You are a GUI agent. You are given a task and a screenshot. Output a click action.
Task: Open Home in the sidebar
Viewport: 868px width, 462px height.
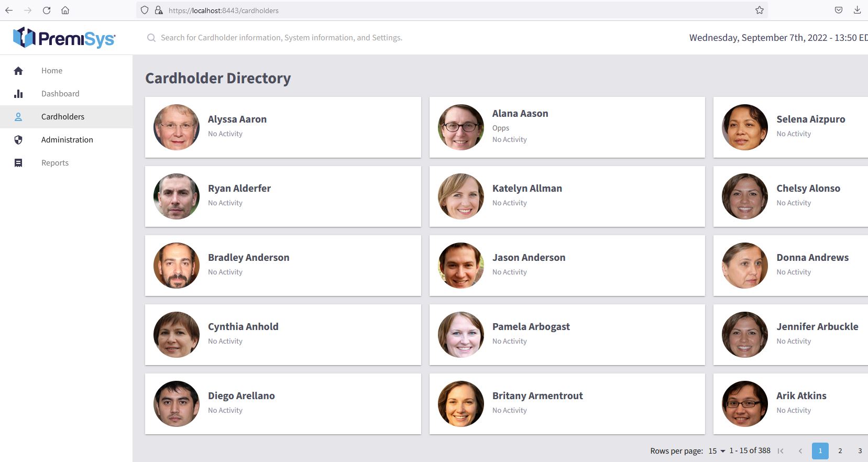pos(66,71)
